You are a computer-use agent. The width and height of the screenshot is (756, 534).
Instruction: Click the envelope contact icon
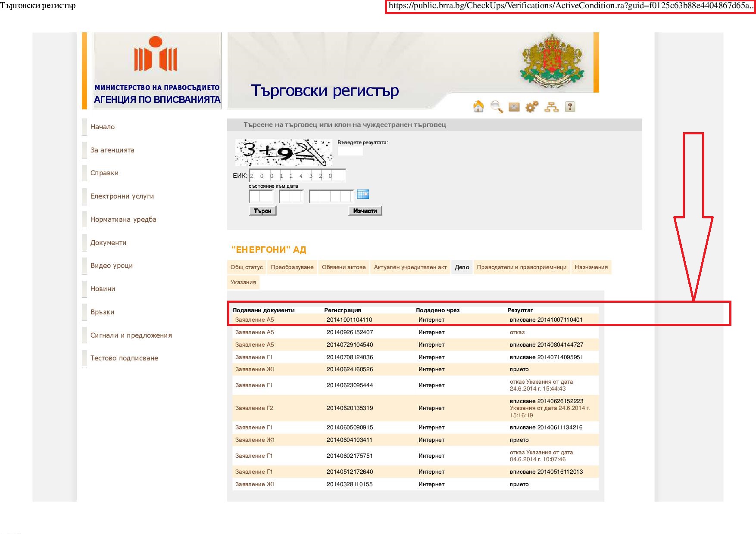pyautogui.click(x=514, y=107)
